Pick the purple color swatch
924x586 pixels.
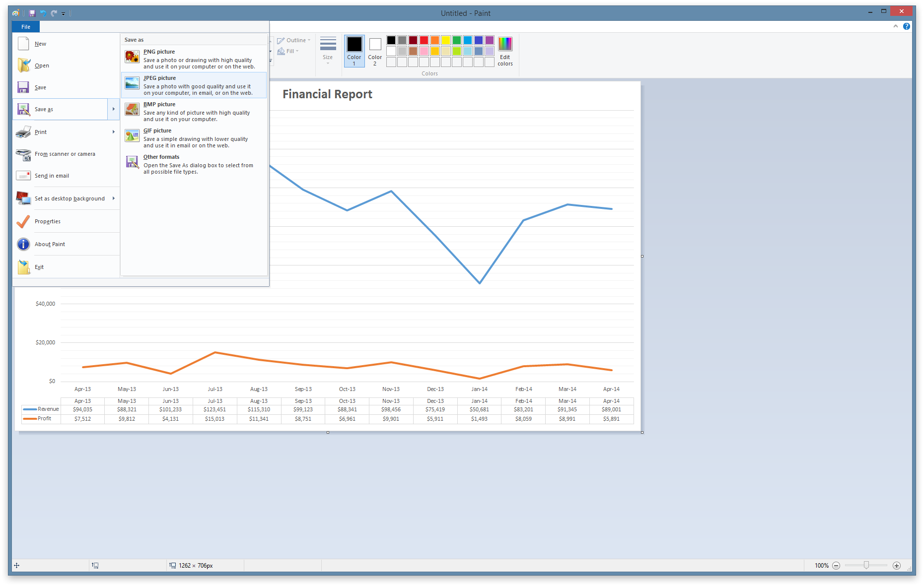[490, 40]
